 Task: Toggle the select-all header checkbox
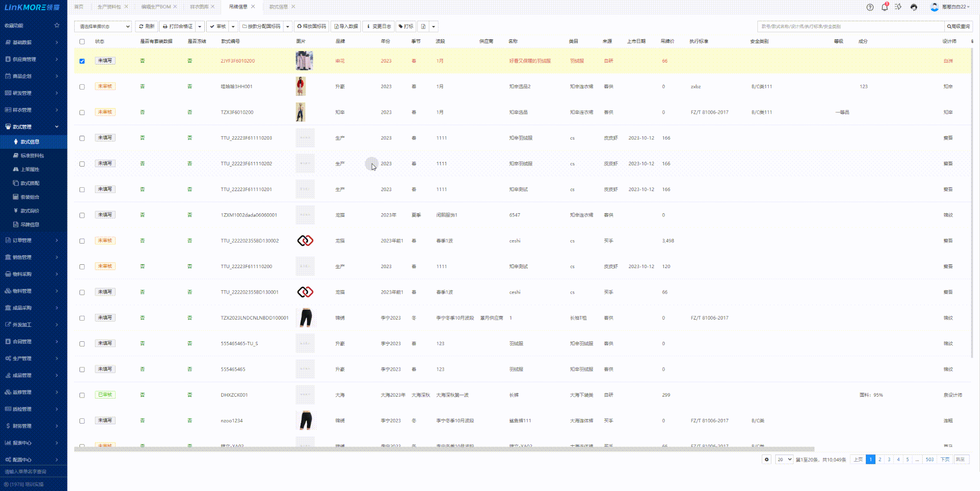[82, 41]
